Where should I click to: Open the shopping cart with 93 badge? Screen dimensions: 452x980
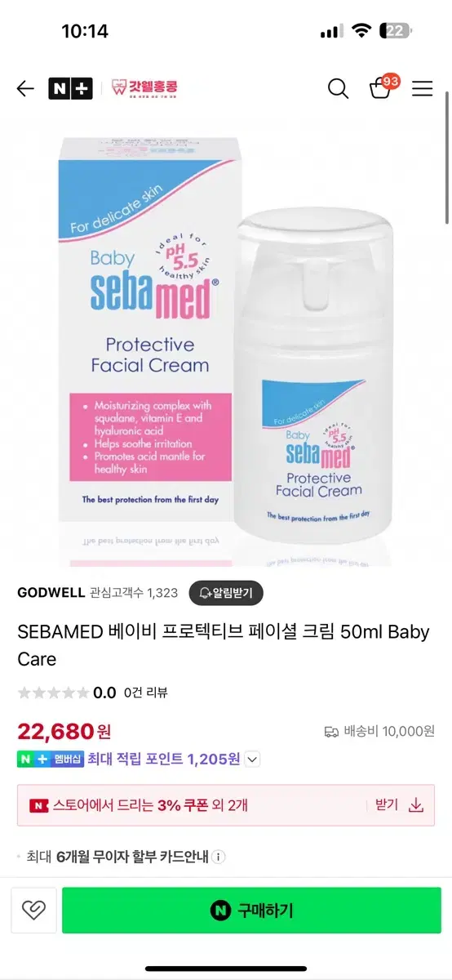click(383, 87)
